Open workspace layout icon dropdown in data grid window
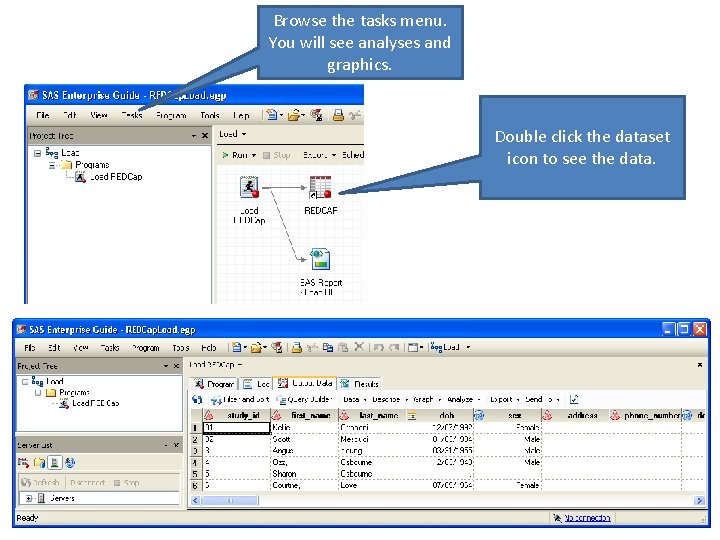Image resolution: width=720 pixels, height=540 pixels. click(x=415, y=347)
